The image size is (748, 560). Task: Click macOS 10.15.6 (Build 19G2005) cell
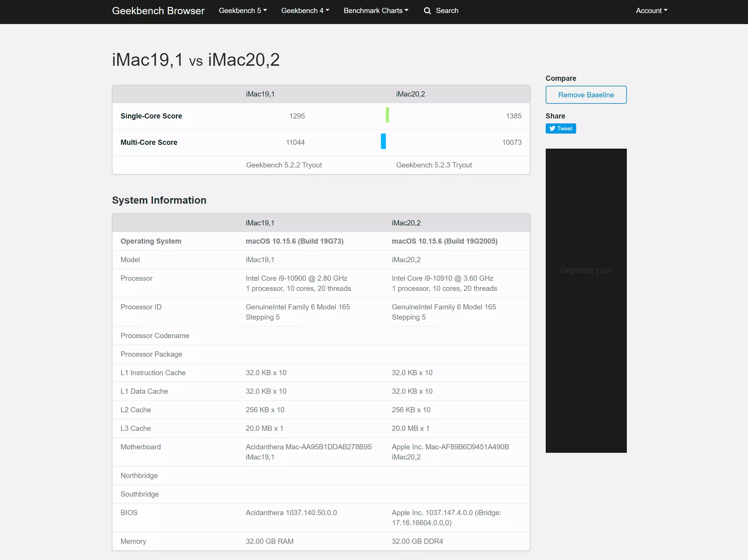(x=444, y=241)
